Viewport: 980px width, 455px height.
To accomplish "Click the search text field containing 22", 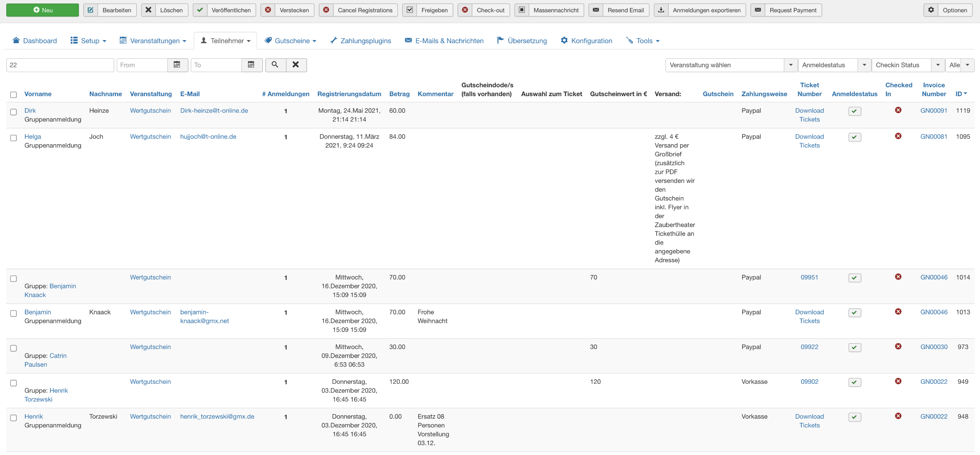I will 60,65.
